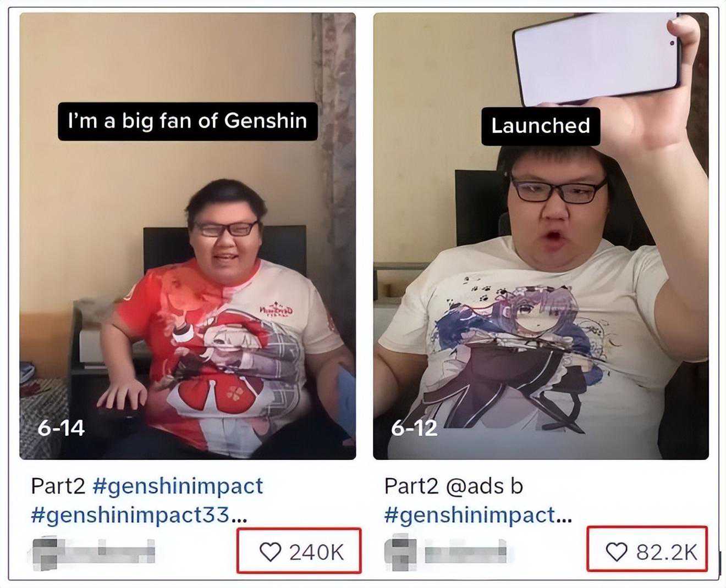
Task: Click the 'Launched' caption overlay
Action: coord(541,126)
